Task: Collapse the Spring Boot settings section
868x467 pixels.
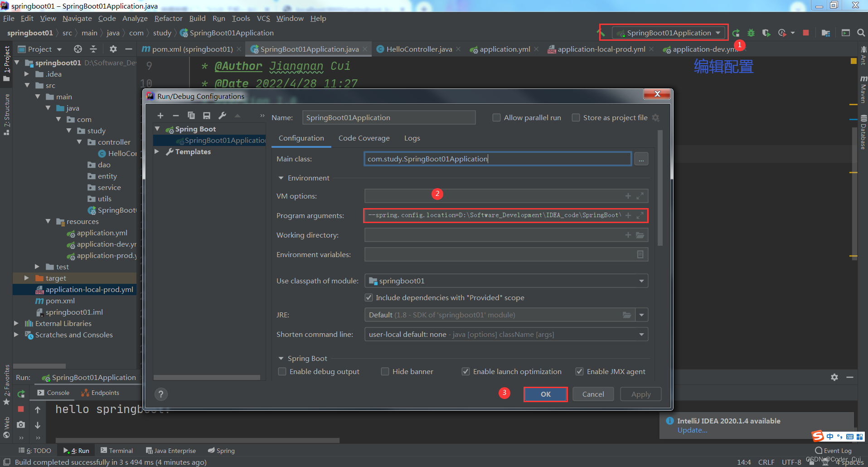Action: click(x=281, y=359)
